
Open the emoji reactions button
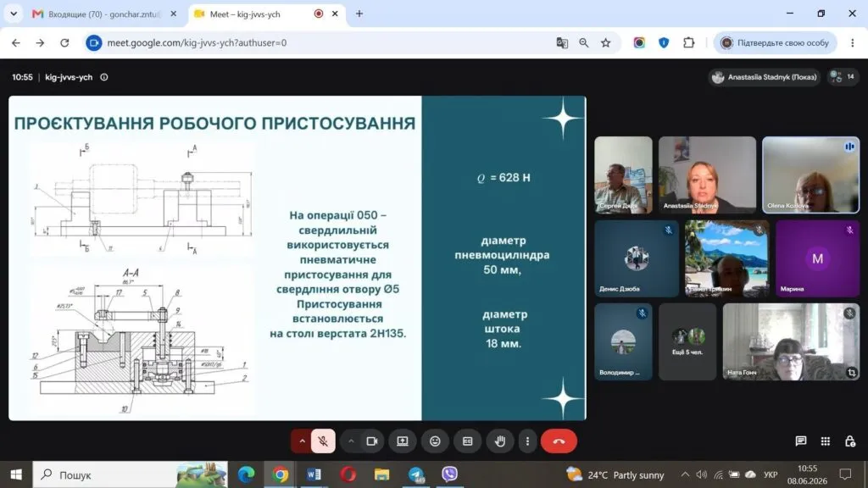(x=435, y=441)
